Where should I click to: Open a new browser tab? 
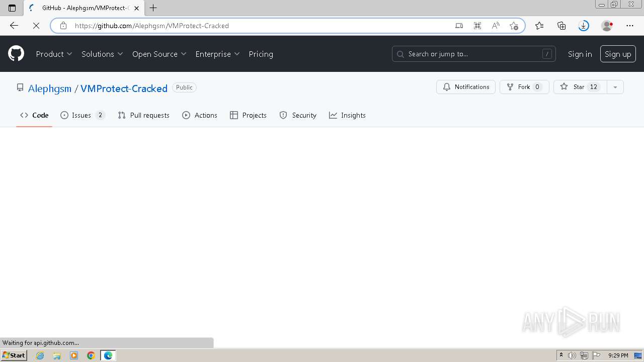coord(153,8)
